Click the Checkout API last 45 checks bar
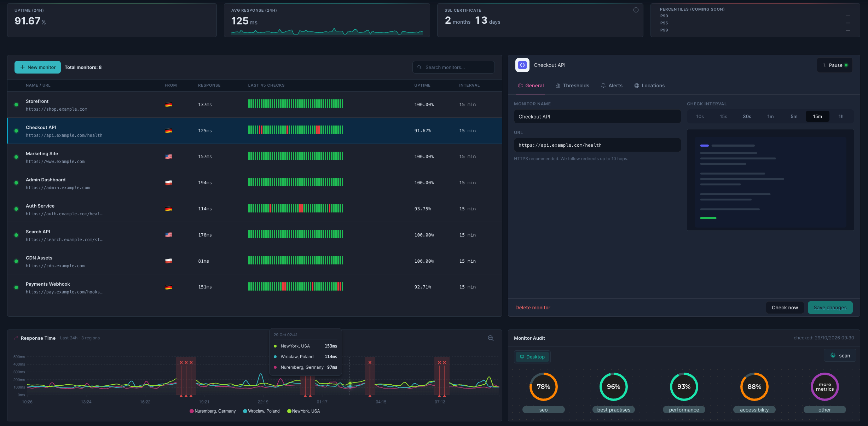This screenshot has width=868, height=426. [296, 130]
